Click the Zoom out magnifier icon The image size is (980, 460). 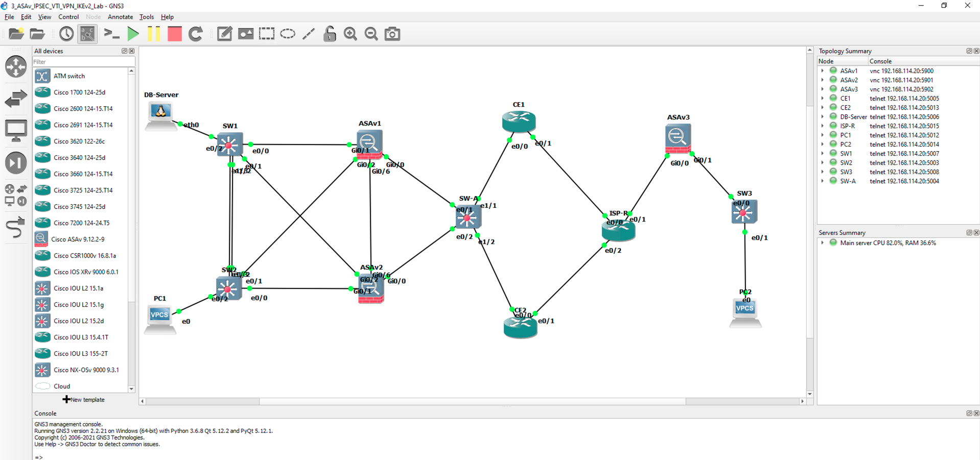(x=371, y=34)
